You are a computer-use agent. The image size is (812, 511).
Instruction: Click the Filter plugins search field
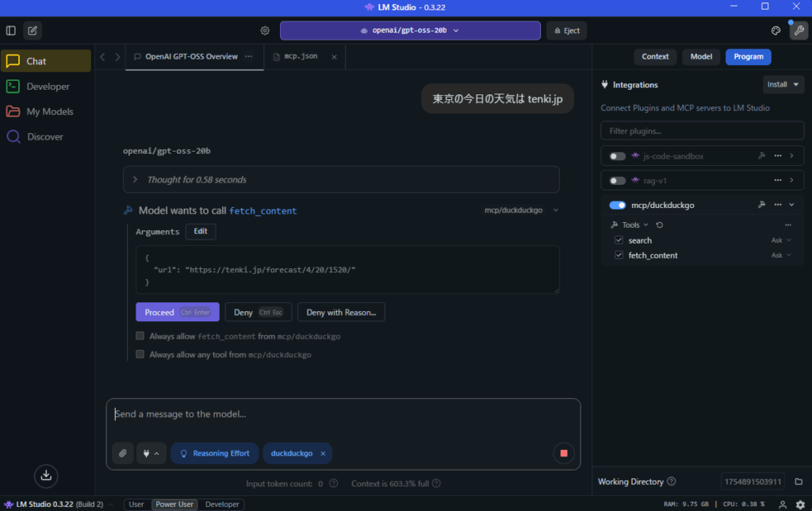pos(702,131)
